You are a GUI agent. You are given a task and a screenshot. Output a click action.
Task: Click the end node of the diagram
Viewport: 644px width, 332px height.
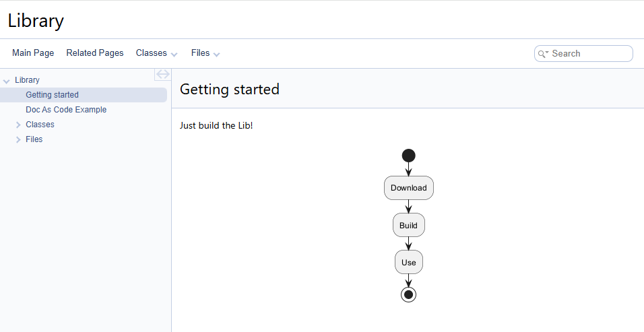pos(408,294)
